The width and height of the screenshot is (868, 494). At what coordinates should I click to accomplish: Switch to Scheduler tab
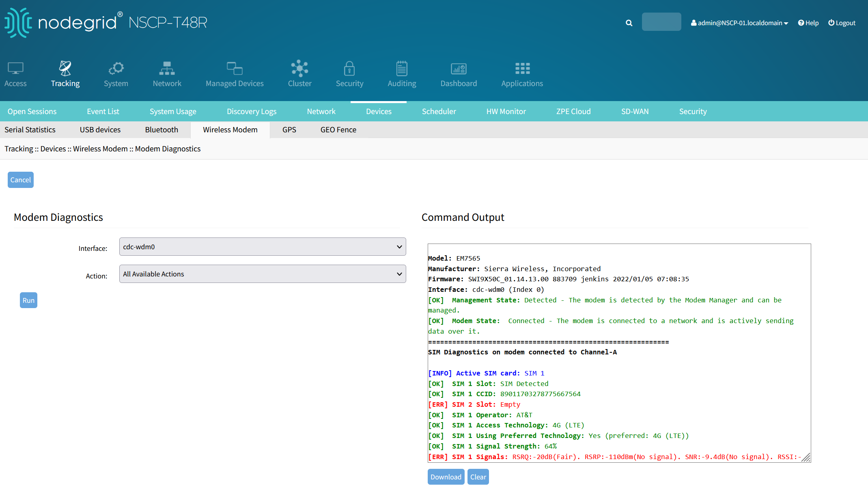[x=439, y=111]
